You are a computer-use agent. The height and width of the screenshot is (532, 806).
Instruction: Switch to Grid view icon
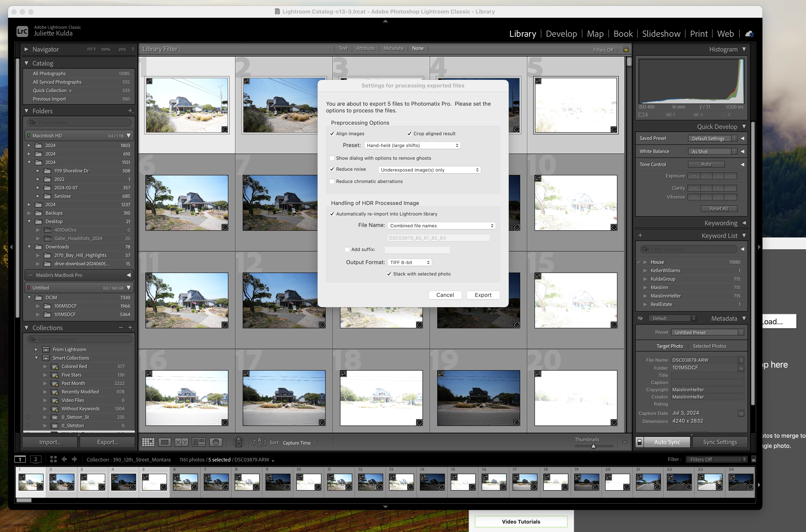pyautogui.click(x=148, y=442)
